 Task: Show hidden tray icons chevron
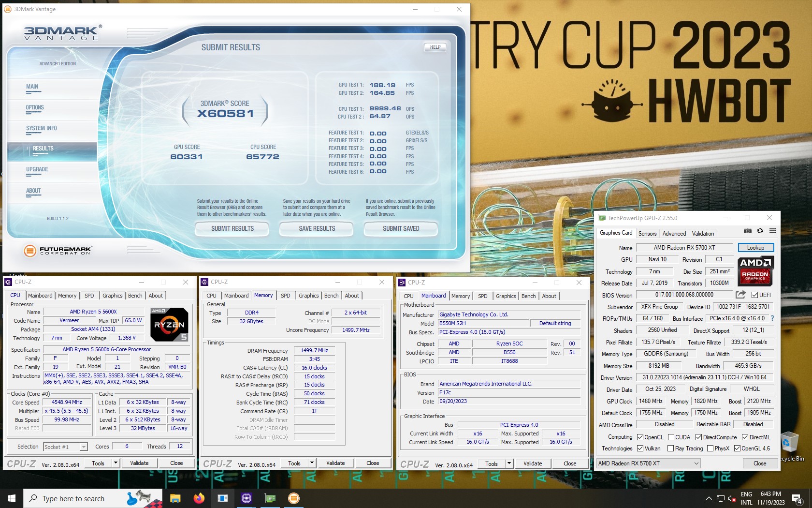pyautogui.click(x=709, y=498)
